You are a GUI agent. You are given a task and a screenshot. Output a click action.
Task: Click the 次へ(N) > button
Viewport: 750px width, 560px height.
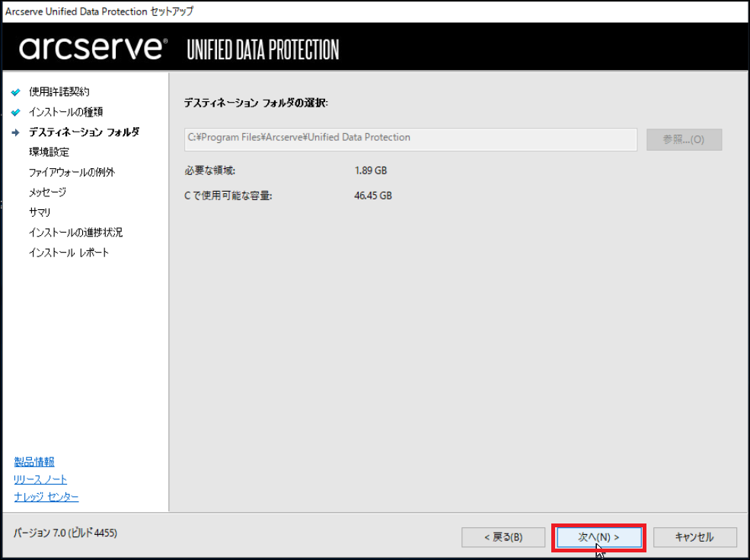[x=598, y=537]
